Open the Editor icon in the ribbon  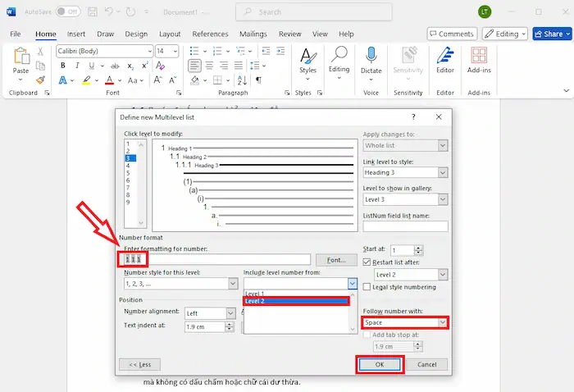[x=444, y=57]
